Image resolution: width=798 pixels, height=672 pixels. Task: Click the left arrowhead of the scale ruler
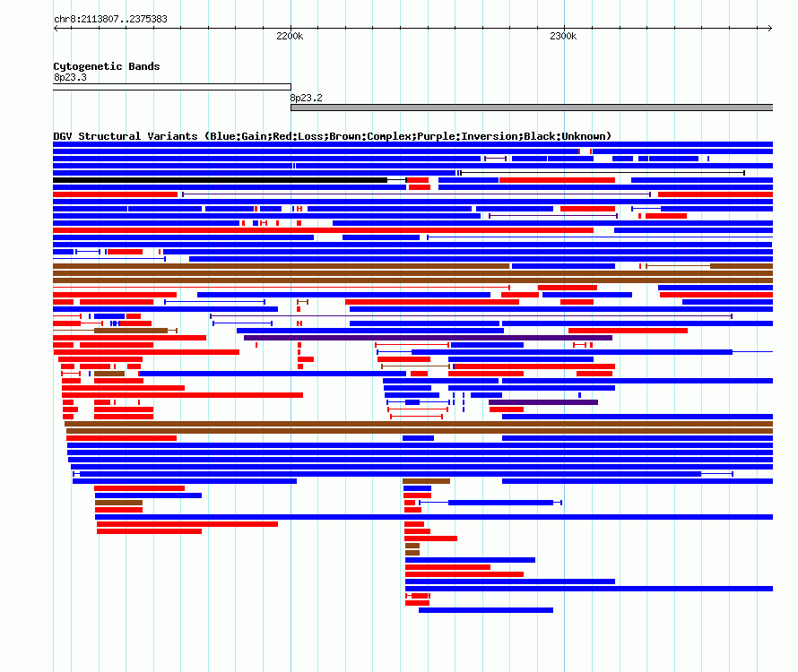[x=56, y=28]
